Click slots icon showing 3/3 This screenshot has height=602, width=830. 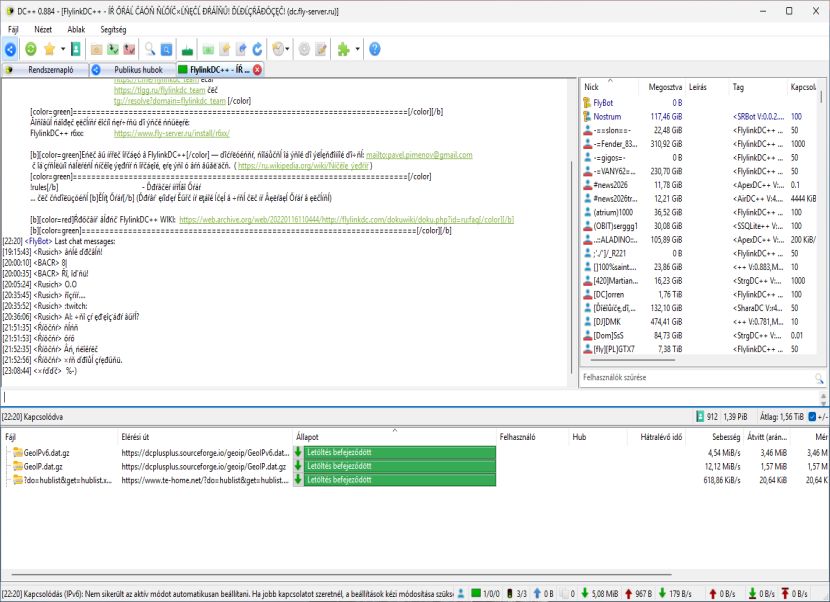coord(510,594)
